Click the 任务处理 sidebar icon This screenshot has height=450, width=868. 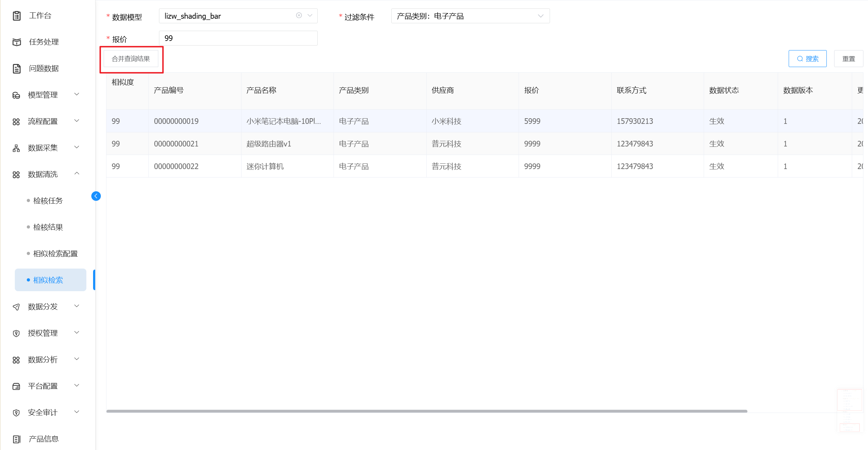17,42
